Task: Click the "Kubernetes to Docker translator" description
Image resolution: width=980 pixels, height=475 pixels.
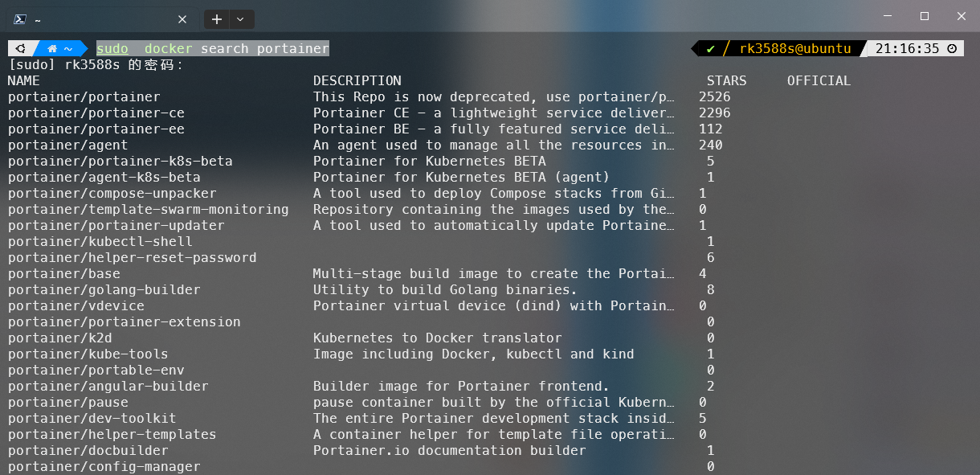Action: [x=437, y=338]
